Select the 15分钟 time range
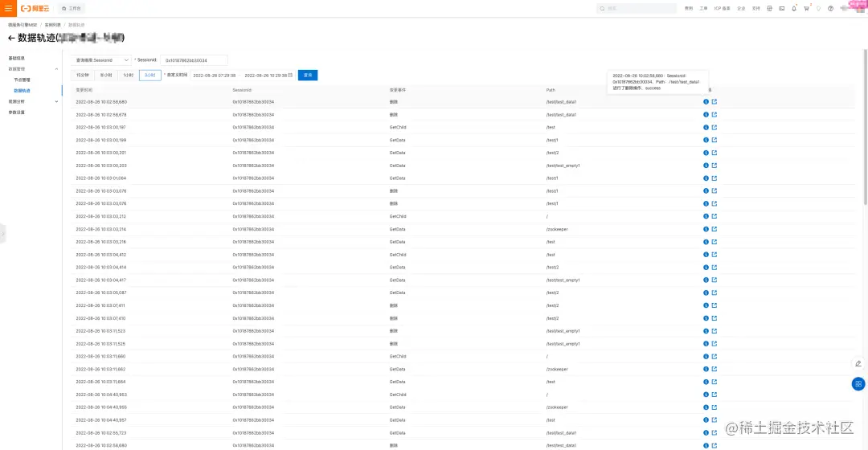Screen dimensions: 868x450 pos(83,76)
